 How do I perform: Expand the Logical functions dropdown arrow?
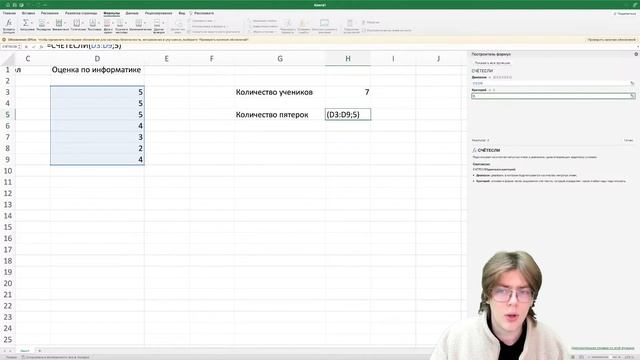pos(82,23)
